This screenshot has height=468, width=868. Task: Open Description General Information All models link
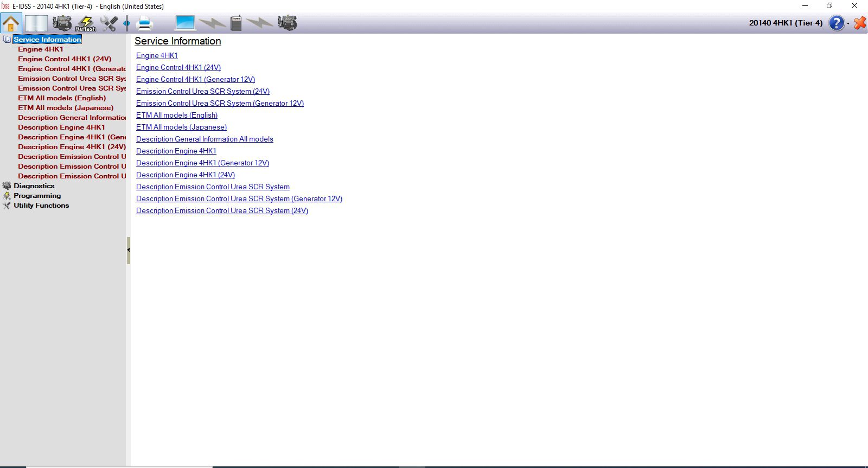coord(205,139)
